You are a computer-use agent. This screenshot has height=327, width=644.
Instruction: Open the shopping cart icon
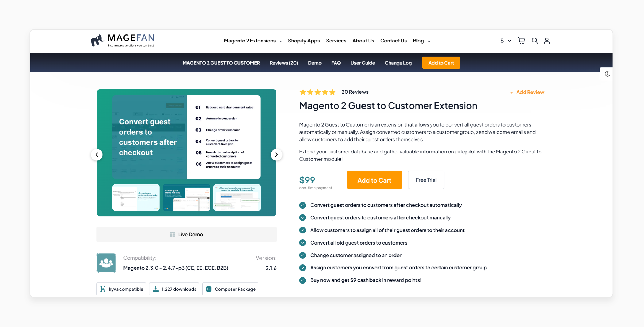(x=521, y=41)
